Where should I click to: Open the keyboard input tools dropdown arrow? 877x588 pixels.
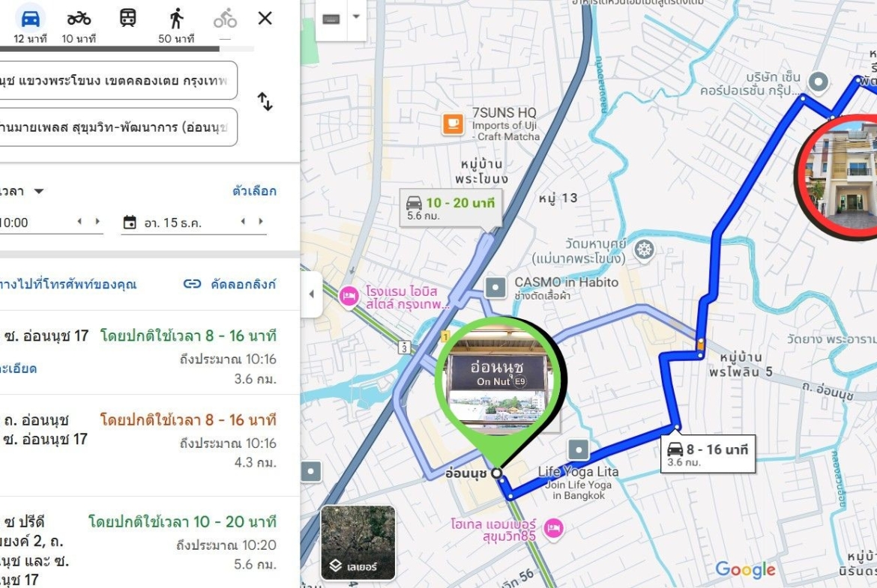coord(356,16)
